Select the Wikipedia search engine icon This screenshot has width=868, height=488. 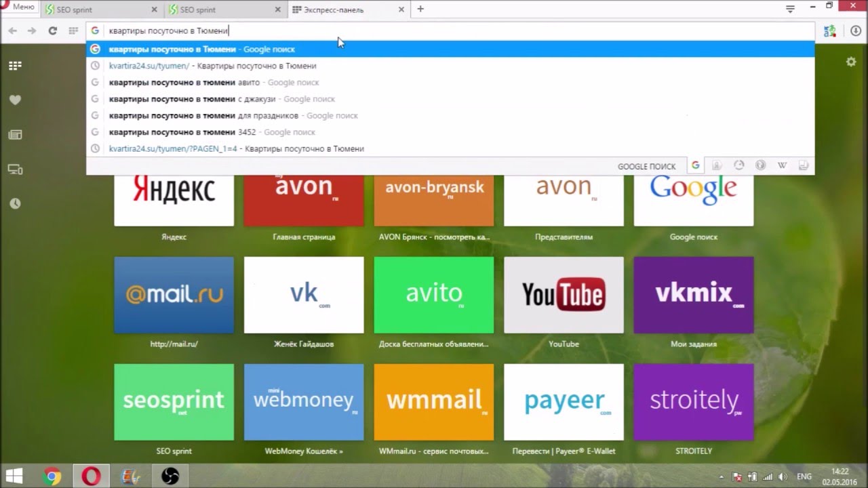coord(782,165)
